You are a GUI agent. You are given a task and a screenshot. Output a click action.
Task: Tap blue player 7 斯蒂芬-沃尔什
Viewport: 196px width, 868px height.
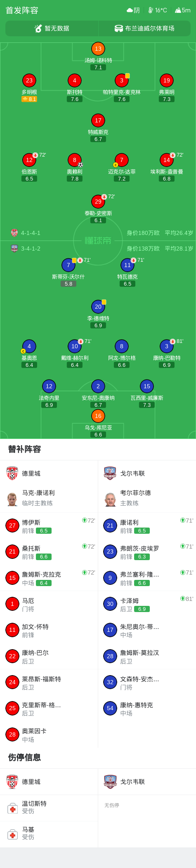click(x=68, y=265)
